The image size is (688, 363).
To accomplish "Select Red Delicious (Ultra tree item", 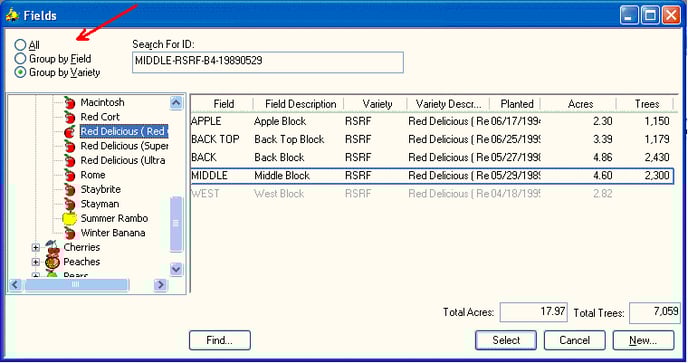I will 123,160.
